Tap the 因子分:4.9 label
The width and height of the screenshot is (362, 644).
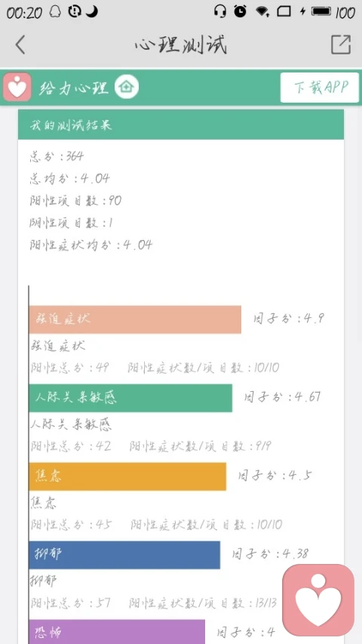coord(289,319)
